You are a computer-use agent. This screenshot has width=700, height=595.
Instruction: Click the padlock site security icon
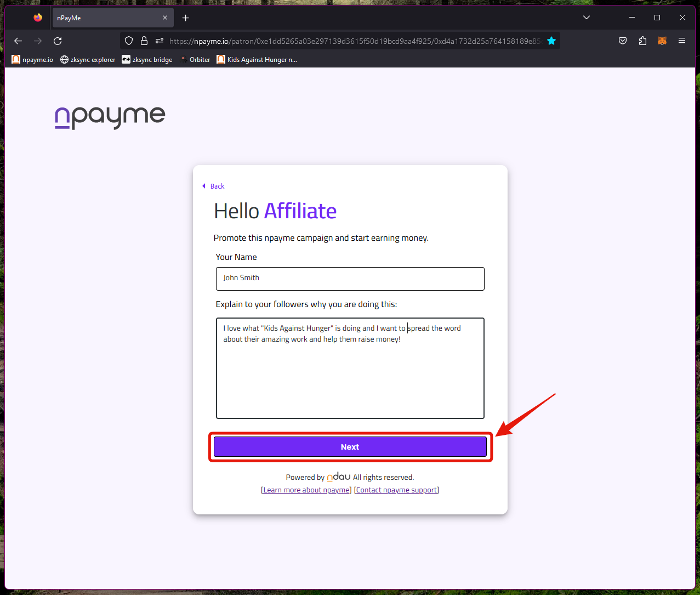144,41
